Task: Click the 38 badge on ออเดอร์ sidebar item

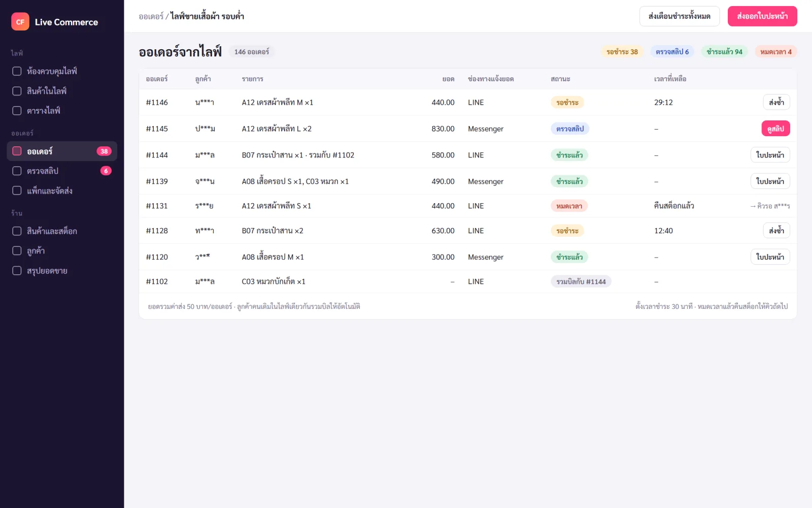Action: tap(104, 151)
